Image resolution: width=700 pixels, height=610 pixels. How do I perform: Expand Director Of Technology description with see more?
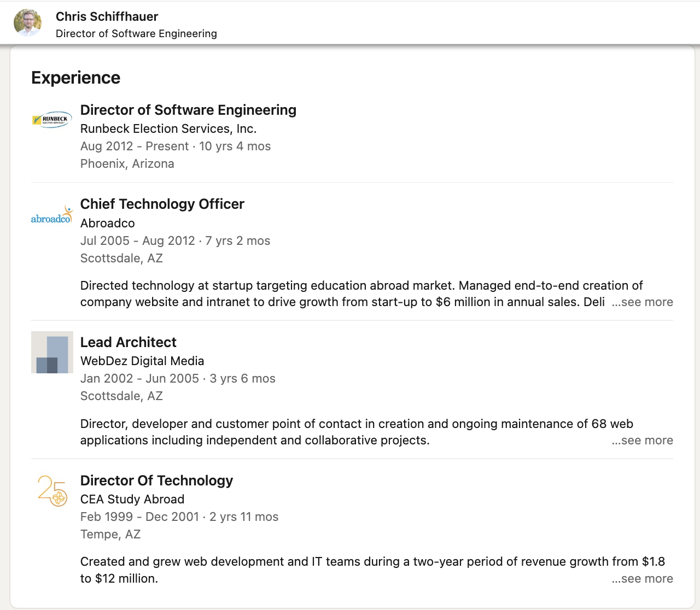[642, 579]
